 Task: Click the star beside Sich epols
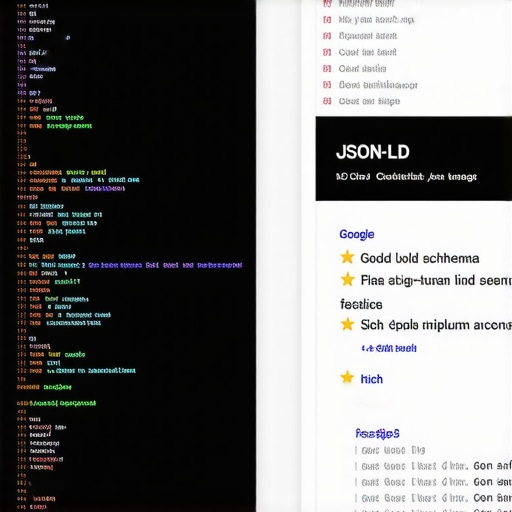tap(347, 324)
